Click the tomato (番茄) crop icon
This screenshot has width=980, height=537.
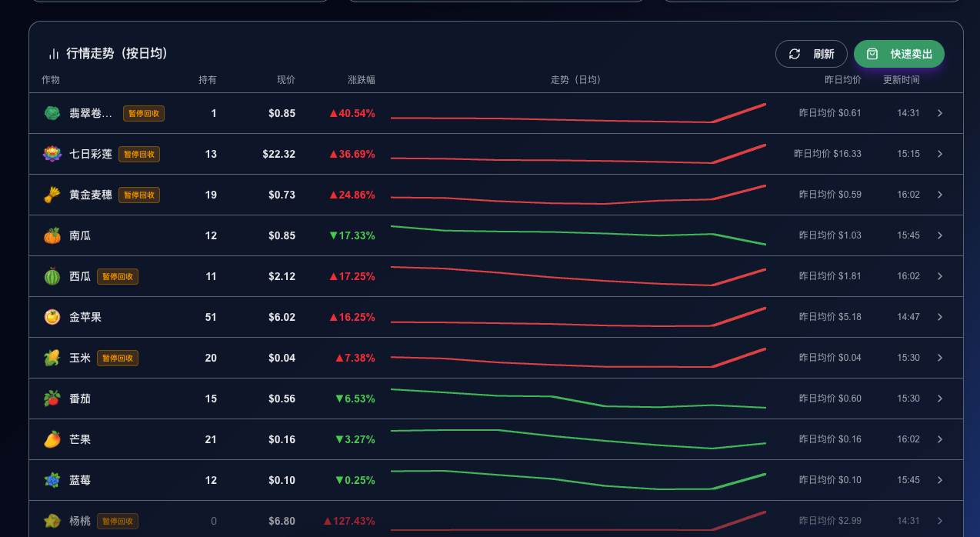tap(52, 399)
